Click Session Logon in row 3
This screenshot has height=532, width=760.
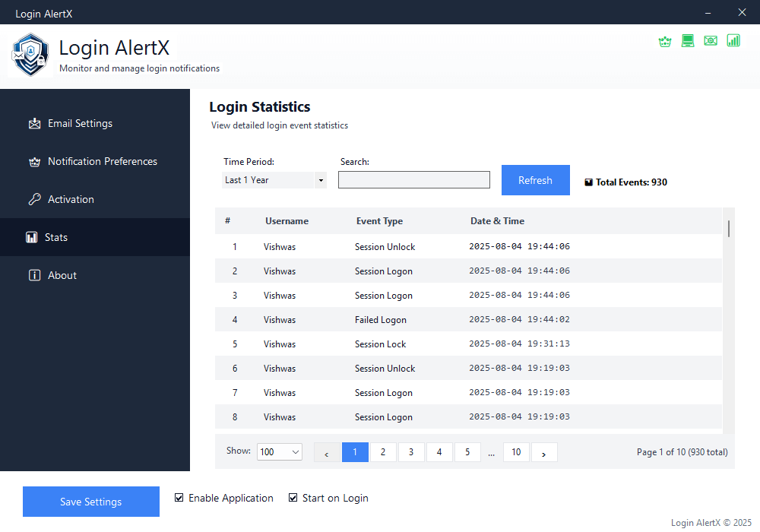pyautogui.click(x=383, y=296)
